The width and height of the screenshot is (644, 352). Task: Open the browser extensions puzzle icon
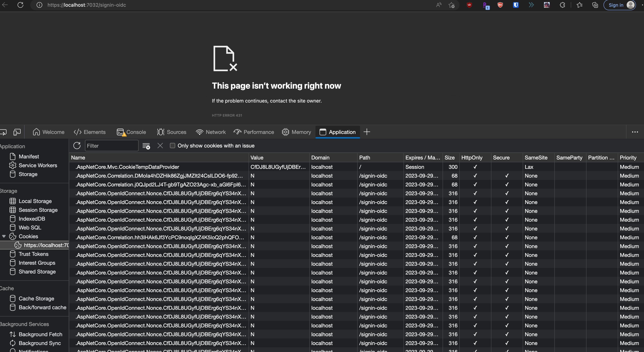[x=562, y=5]
